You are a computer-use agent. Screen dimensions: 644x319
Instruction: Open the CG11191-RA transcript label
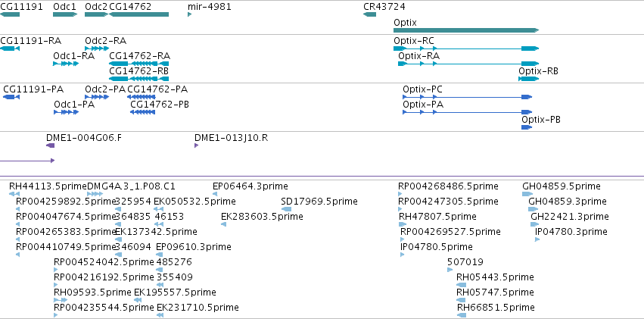pyautogui.click(x=31, y=41)
